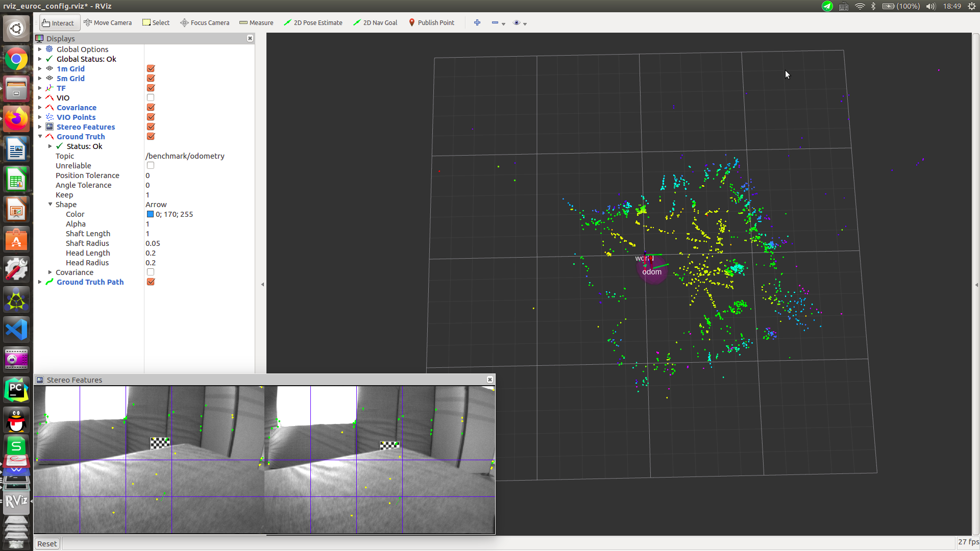This screenshot has height=551, width=980.
Task: Check the Unreliable option checkbox
Action: pyautogui.click(x=151, y=165)
